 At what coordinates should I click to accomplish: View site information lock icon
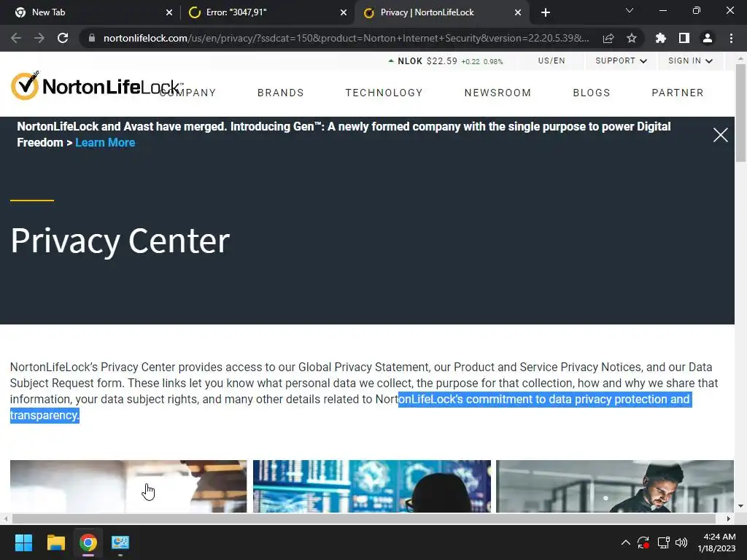(92, 38)
